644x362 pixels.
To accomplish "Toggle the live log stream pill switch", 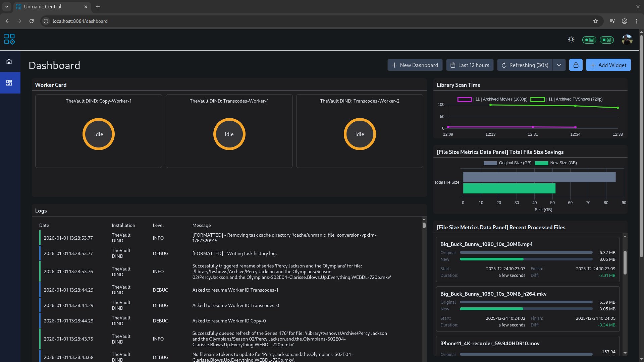I will pos(589,40).
